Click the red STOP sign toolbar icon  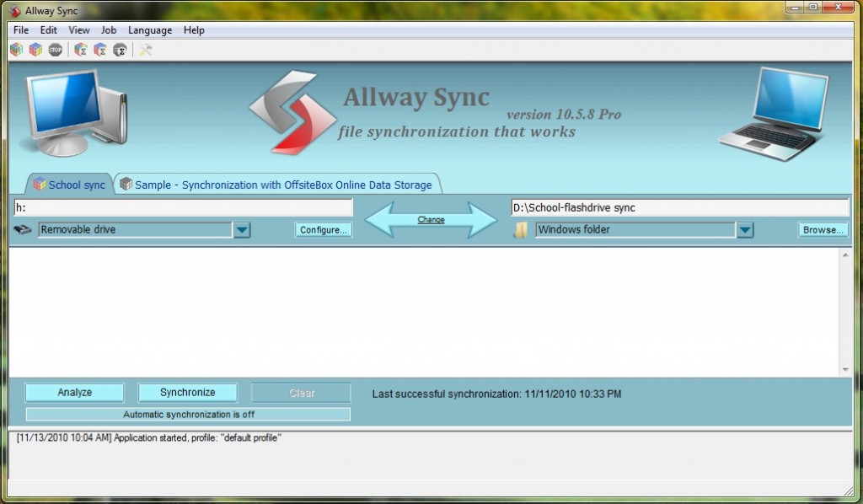click(55, 50)
